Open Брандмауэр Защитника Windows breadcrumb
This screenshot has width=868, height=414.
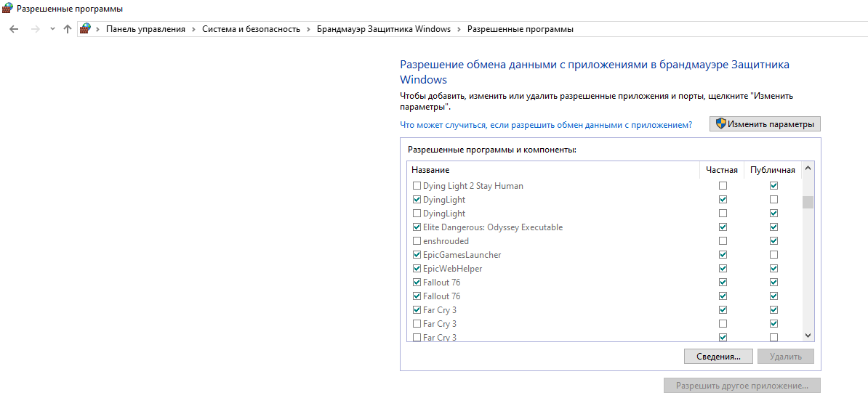pyautogui.click(x=384, y=29)
